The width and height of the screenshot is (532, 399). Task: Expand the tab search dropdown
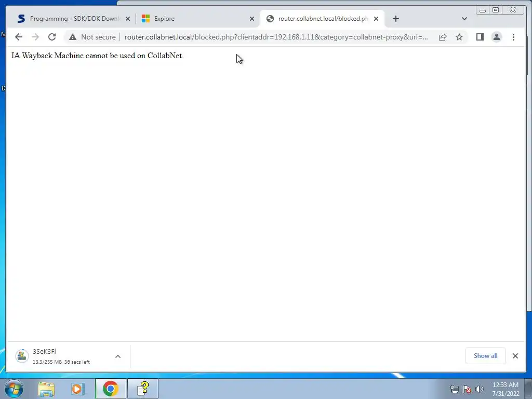point(464,19)
